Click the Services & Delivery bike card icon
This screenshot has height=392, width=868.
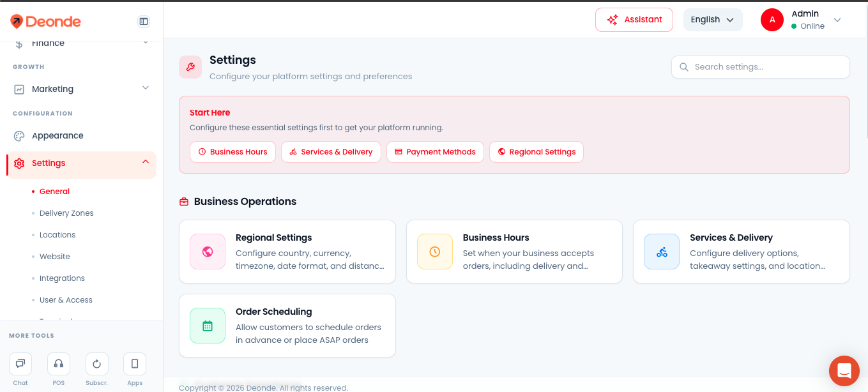pyautogui.click(x=662, y=252)
